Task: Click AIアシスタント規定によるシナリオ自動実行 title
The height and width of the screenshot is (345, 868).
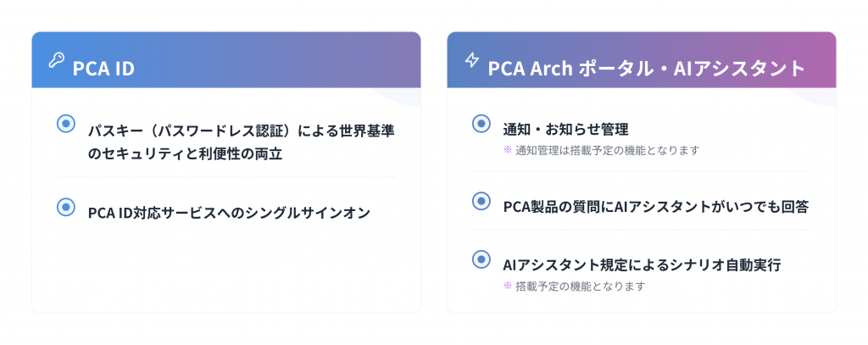Action: pos(642,265)
